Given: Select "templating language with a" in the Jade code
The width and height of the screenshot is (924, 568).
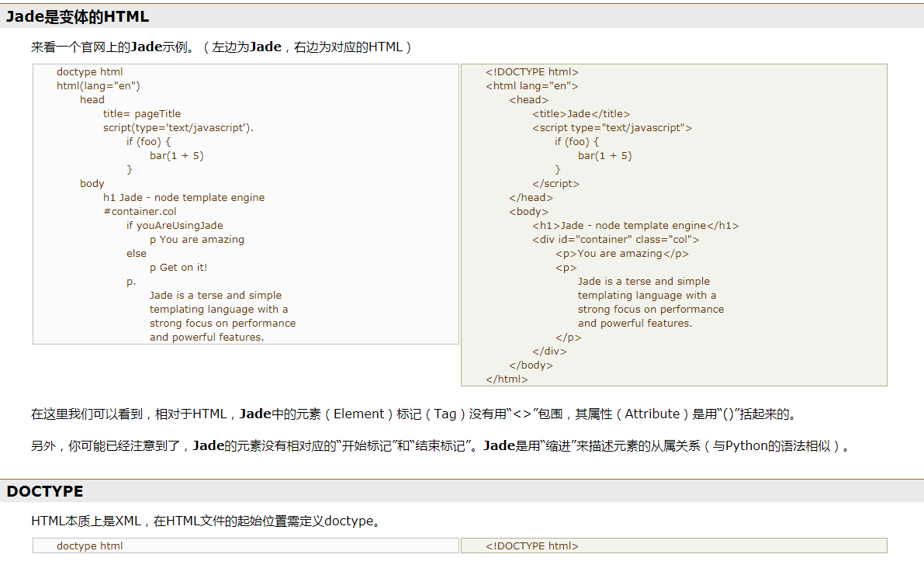Looking at the screenshot, I should pyautogui.click(x=219, y=310).
